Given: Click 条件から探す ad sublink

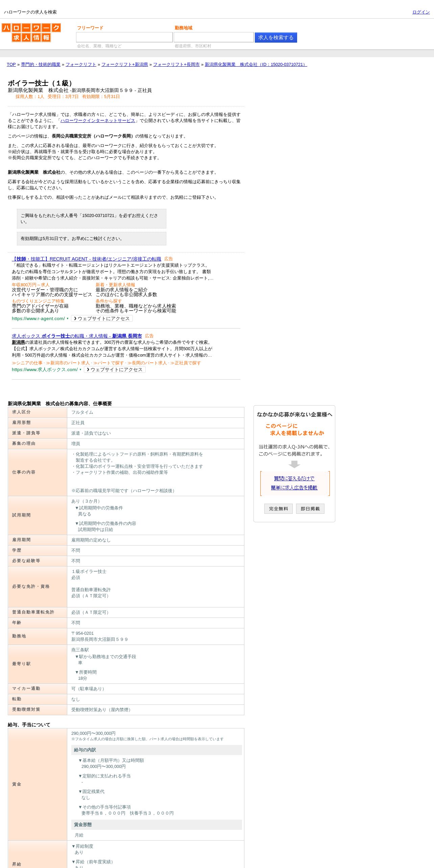Looking at the screenshot, I should pos(109,301).
